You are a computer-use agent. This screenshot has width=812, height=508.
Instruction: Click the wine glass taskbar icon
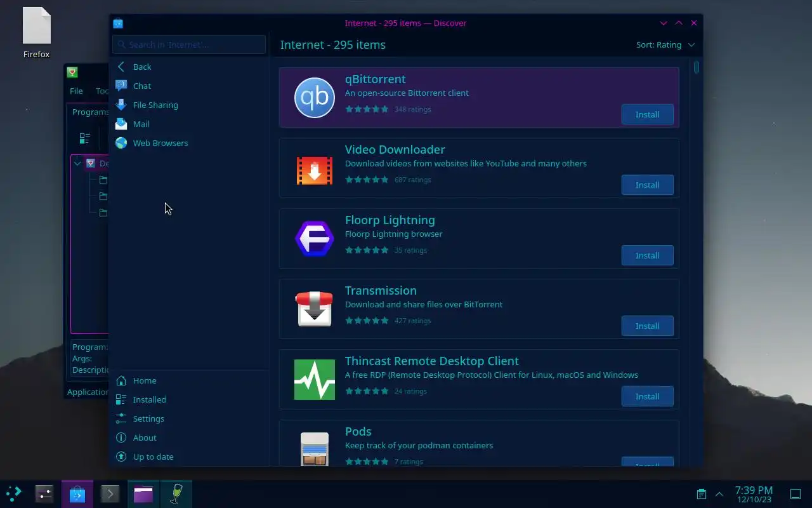[176, 494]
